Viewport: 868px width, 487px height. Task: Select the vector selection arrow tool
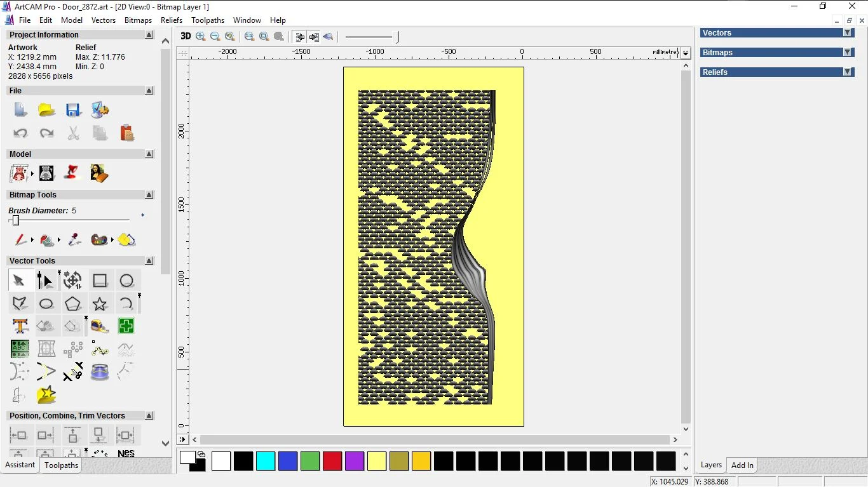pyautogui.click(x=19, y=281)
